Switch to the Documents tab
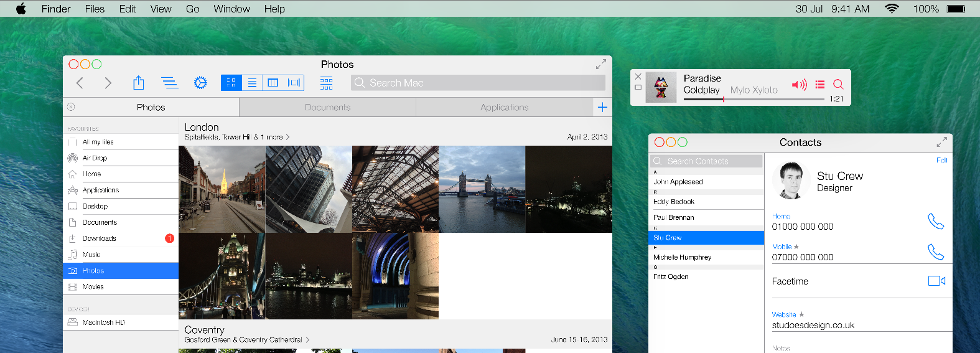 [327, 107]
